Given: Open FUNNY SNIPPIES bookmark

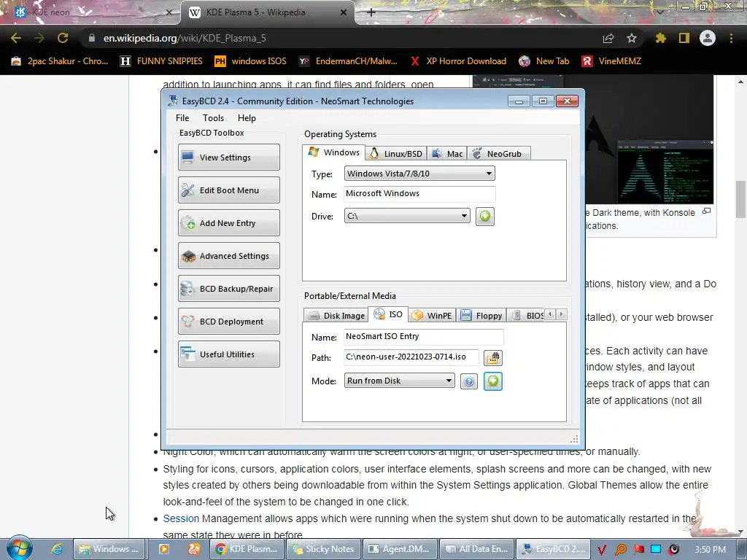Looking at the screenshot, I should coord(161,61).
